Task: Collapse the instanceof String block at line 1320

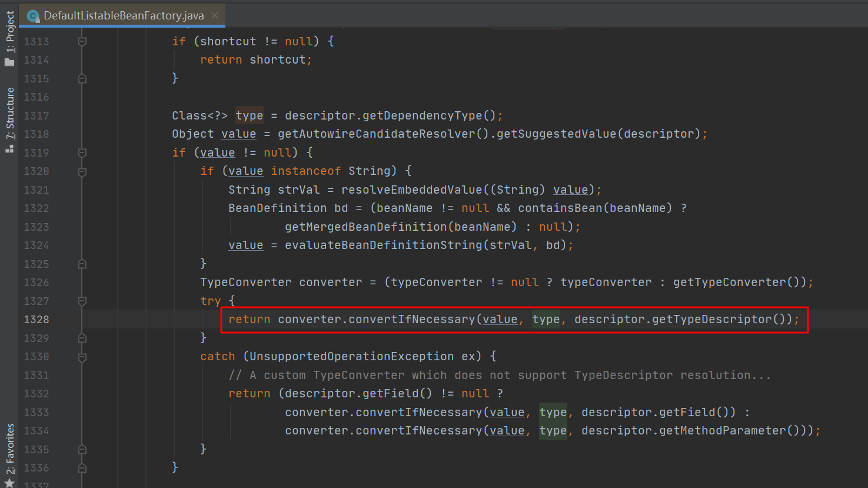Action: pyautogui.click(x=82, y=171)
